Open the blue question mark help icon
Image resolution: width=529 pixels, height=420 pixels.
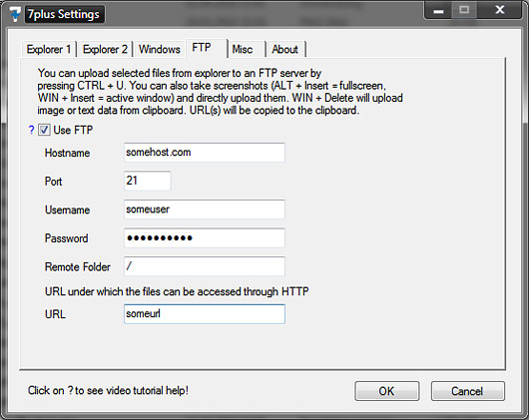tap(31, 130)
